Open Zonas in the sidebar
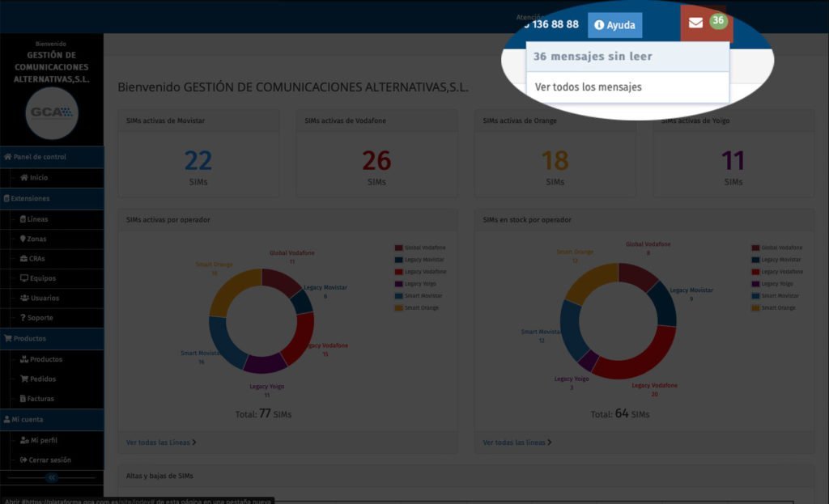829x504 pixels. (x=32, y=239)
